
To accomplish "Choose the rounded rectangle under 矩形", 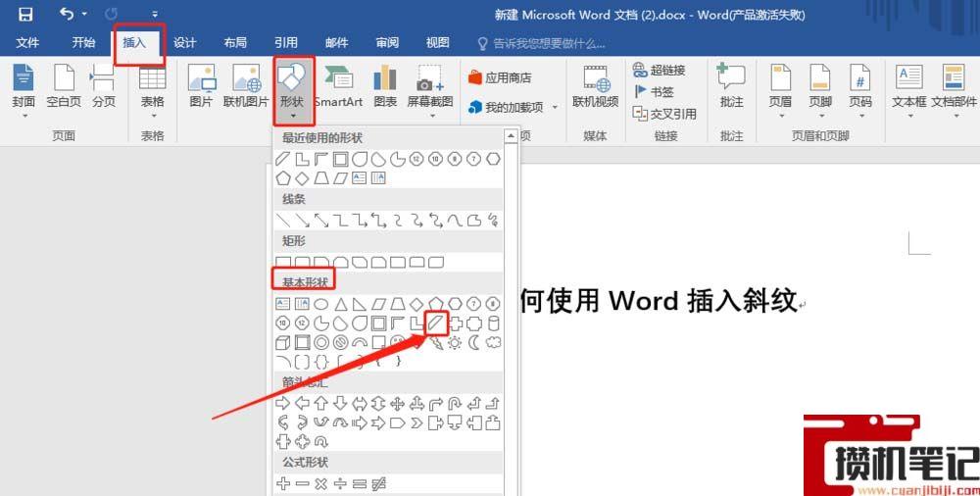I will pyautogui.click(x=303, y=262).
